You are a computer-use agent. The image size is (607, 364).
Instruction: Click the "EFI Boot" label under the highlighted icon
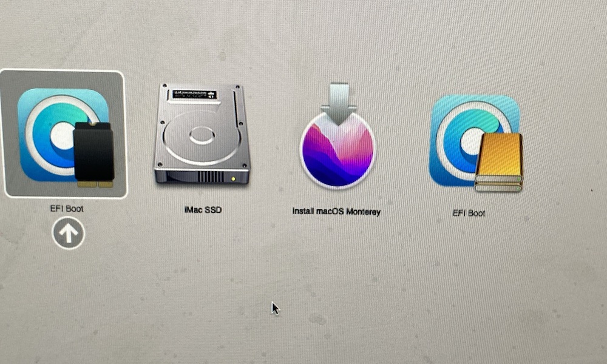[x=67, y=209]
